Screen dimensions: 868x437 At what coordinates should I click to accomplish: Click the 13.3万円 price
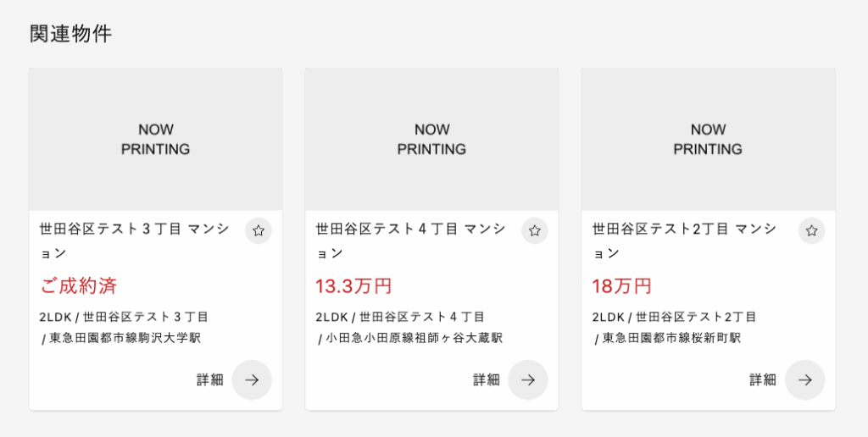click(353, 286)
